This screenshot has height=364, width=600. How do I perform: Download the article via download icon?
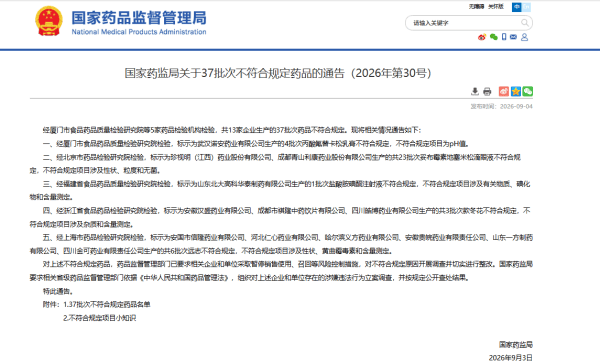475,91
